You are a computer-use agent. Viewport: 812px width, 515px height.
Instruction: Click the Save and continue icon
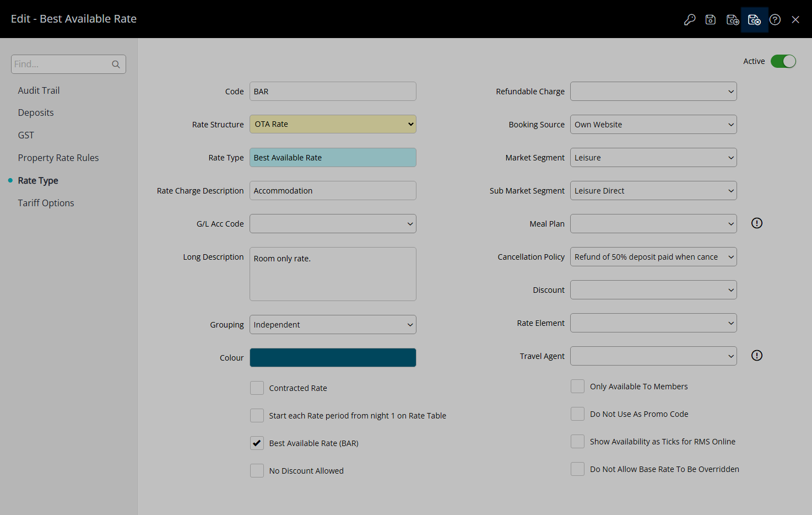click(733, 20)
